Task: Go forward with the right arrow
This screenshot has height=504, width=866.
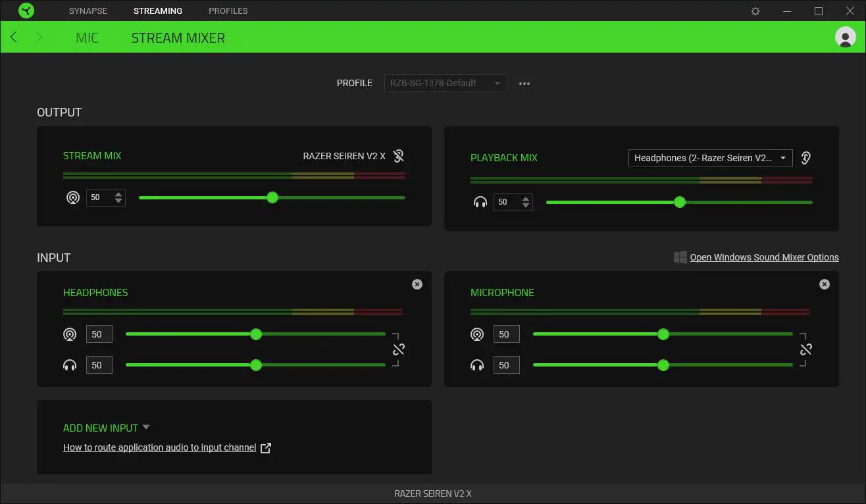Action: [x=39, y=38]
